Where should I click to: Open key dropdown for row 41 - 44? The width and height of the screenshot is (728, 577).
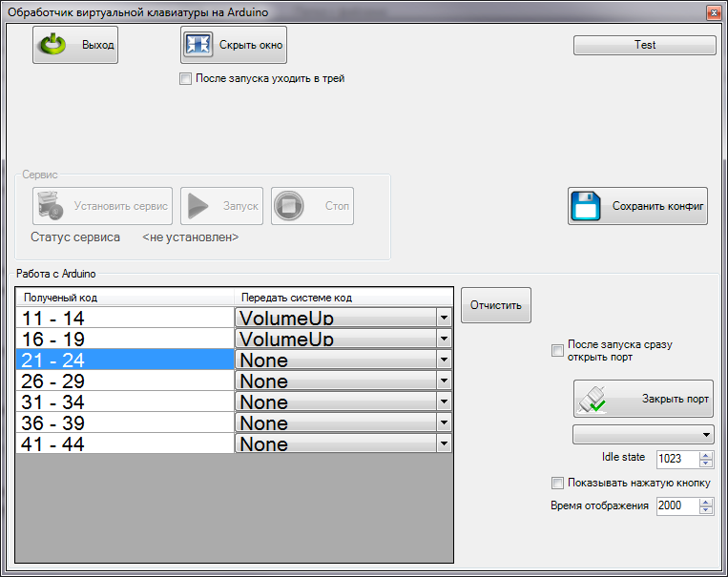pyautogui.click(x=444, y=443)
